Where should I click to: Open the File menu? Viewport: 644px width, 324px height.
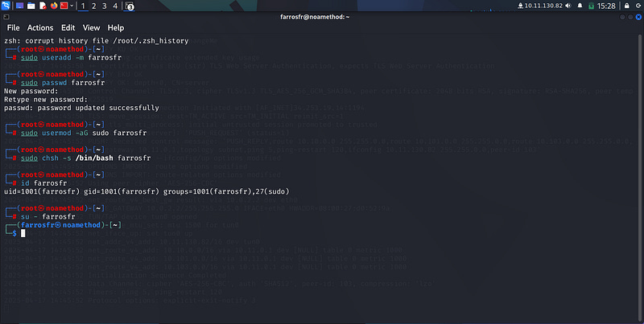tap(13, 27)
